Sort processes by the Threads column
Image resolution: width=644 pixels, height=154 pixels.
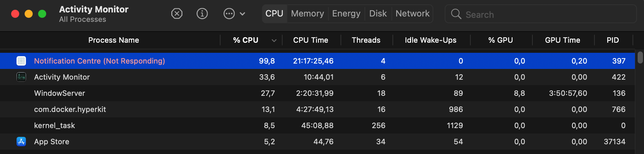(366, 40)
